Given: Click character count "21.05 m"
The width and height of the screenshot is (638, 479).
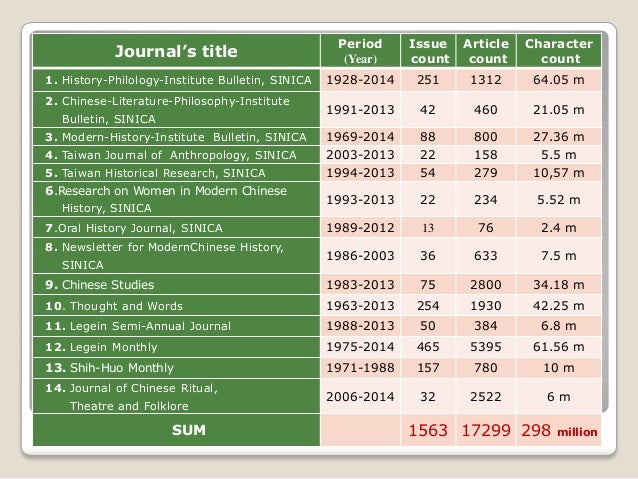Looking at the screenshot, I should (x=559, y=110).
